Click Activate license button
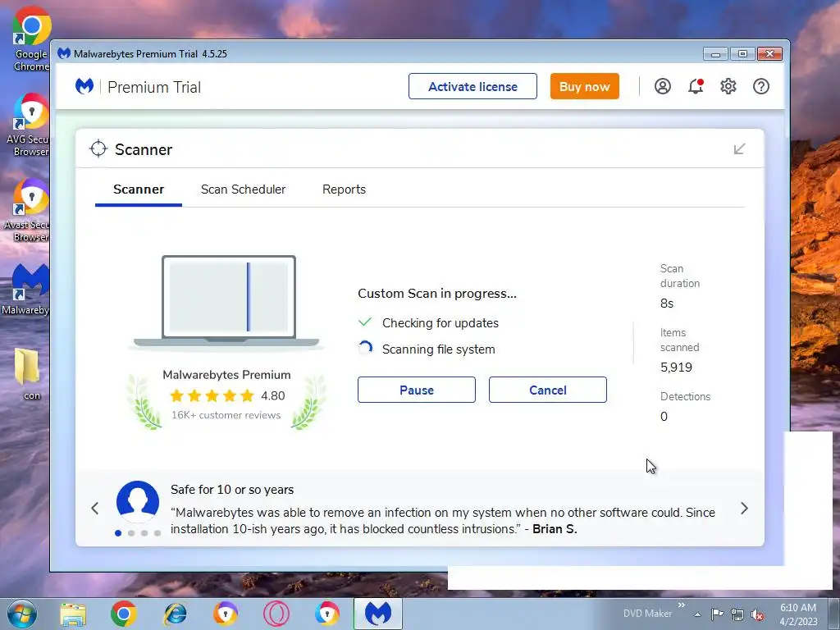This screenshot has width=840, height=630. [x=472, y=86]
